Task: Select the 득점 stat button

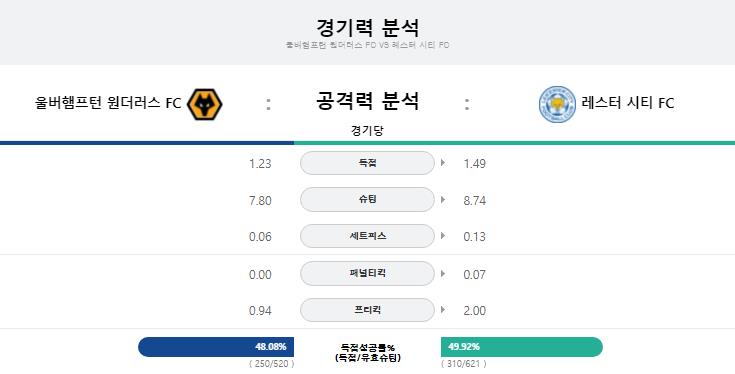Action: click(367, 163)
